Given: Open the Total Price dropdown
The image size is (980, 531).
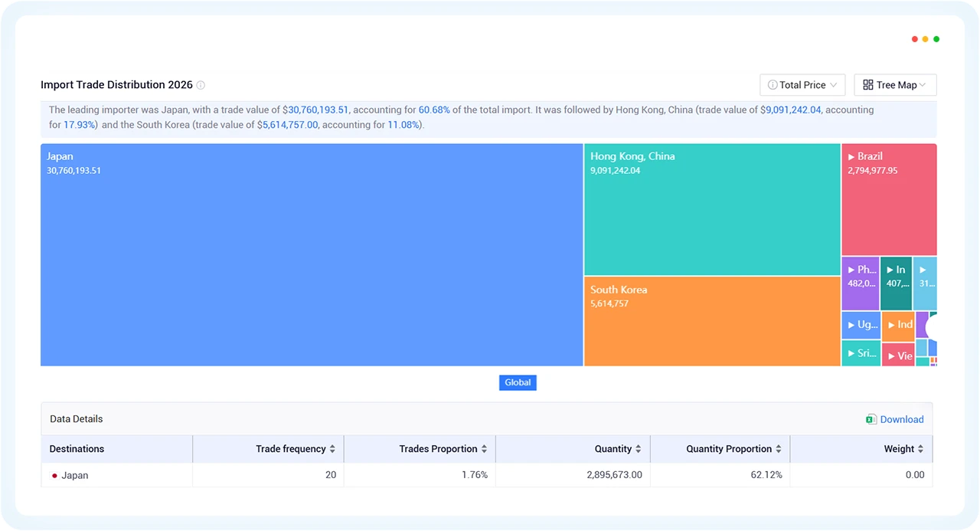Looking at the screenshot, I should coord(802,85).
